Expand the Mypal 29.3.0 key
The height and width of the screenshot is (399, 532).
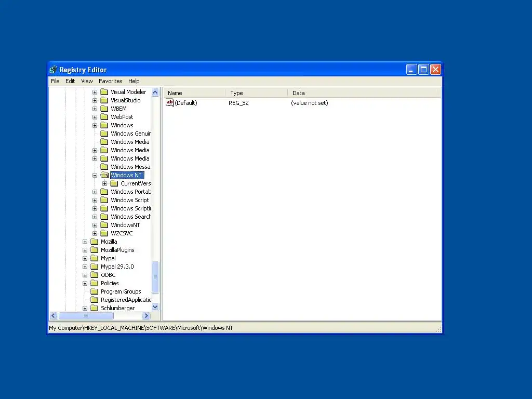pos(85,267)
